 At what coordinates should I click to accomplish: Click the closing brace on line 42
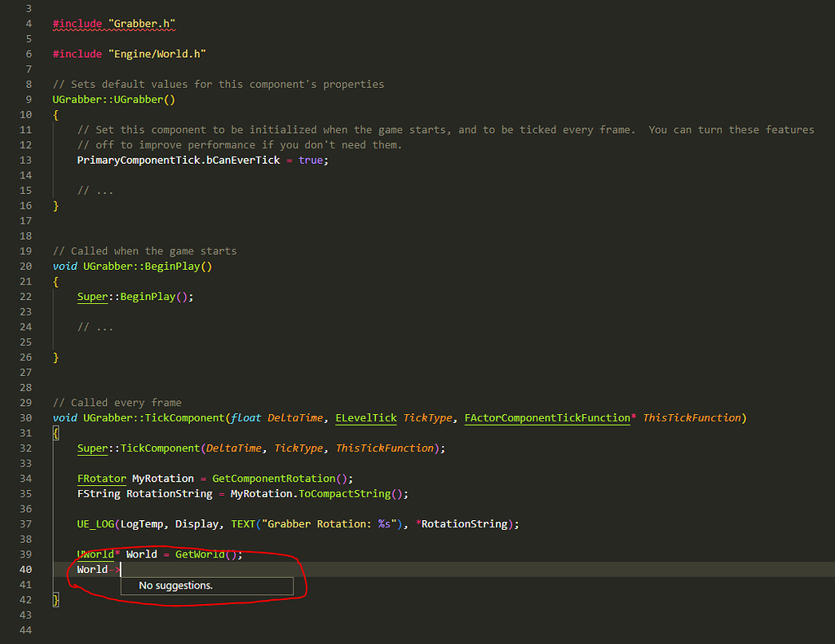(55, 600)
